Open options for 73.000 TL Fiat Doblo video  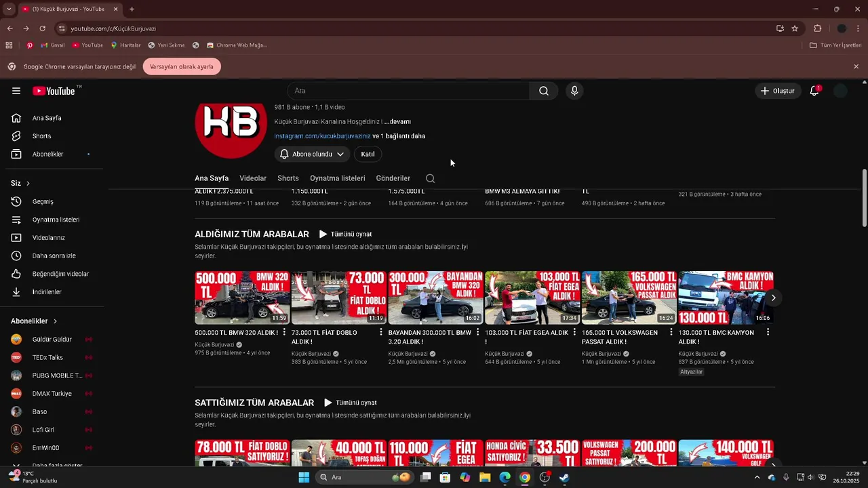(x=381, y=332)
